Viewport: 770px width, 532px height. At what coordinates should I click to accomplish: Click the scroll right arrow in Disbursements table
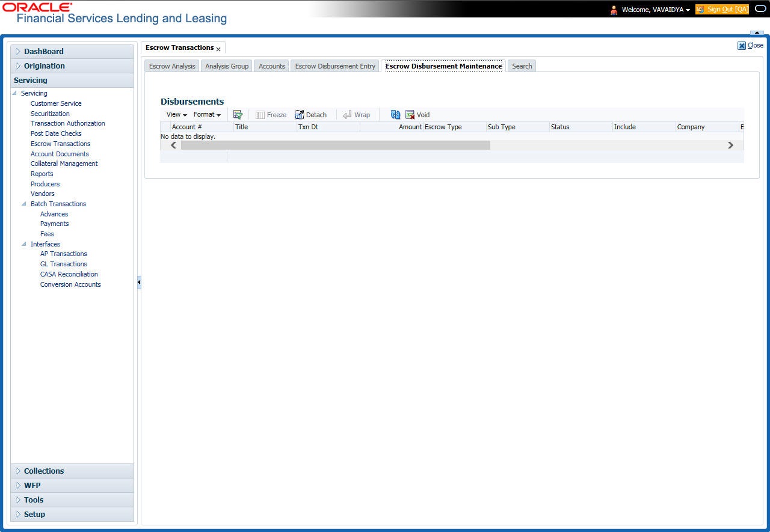point(730,145)
